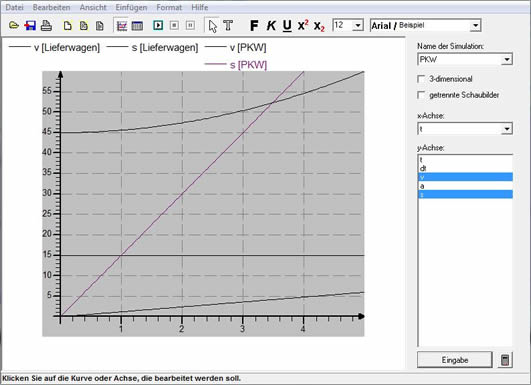531x385 pixels.
Task: Apply subscript x₂ formatting
Action: [319, 26]
